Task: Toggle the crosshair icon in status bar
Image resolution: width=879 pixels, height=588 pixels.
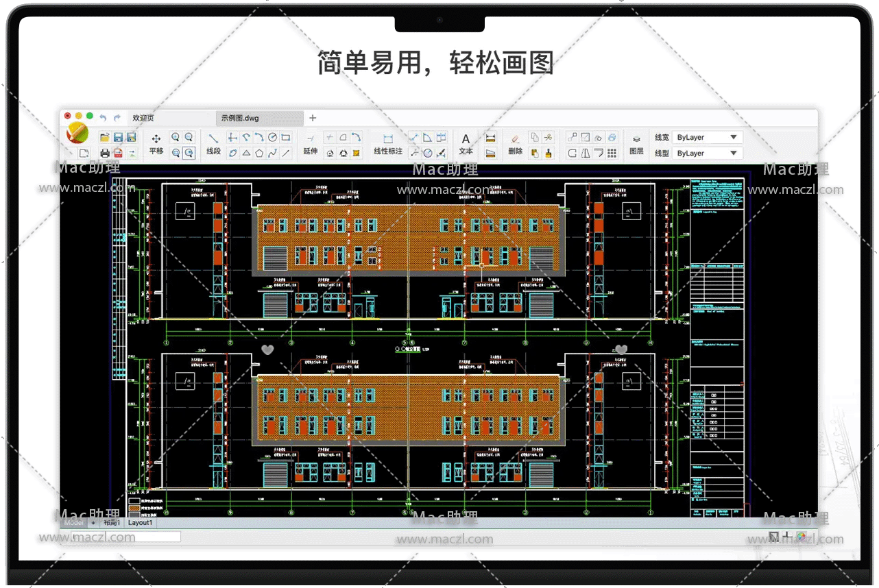Action: click(x=787, y=537)
